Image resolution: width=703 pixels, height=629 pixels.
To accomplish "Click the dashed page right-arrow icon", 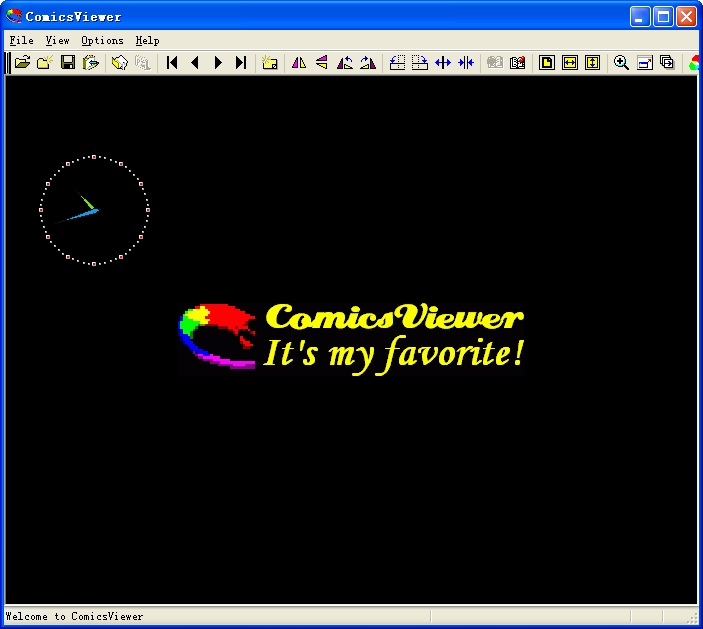I will point(420,62).
